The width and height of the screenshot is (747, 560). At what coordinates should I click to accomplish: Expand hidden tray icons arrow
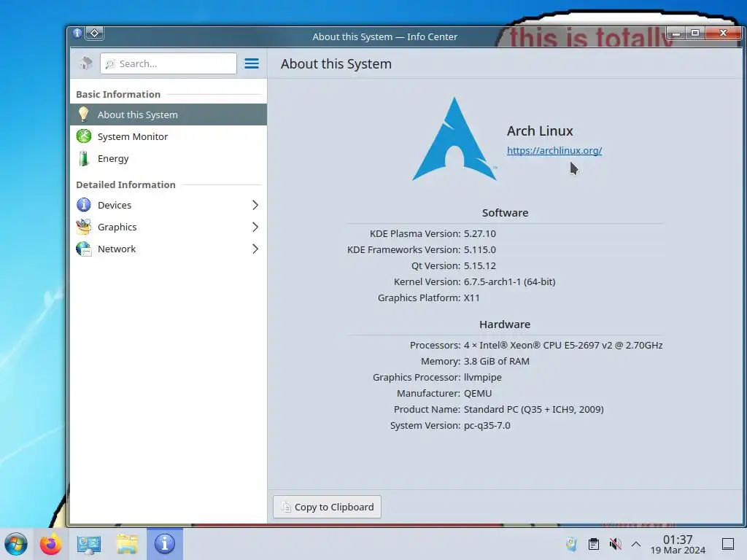point(636,544)
